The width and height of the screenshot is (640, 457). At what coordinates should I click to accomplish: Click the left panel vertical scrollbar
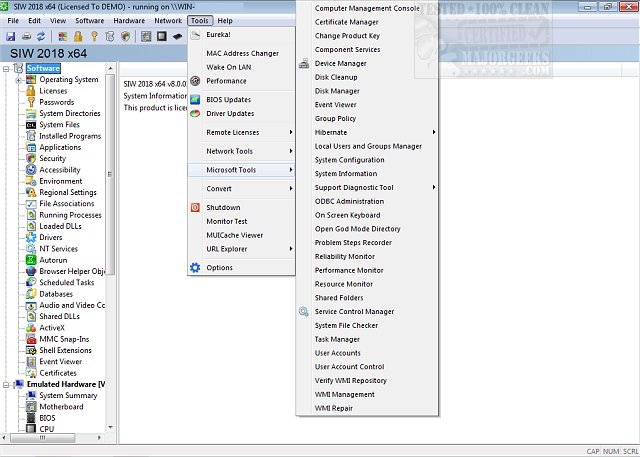tap(112, 200)
